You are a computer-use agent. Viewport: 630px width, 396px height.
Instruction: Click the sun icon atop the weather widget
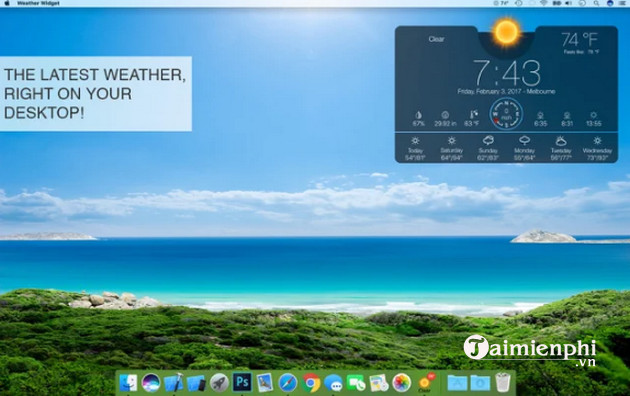click(506, 31)
